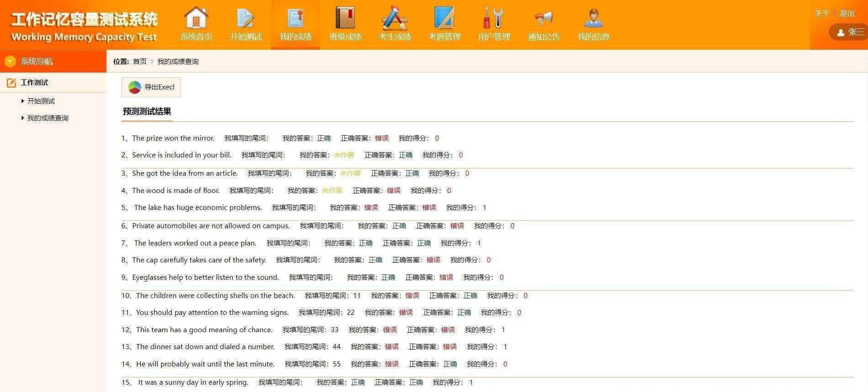
Task: Open the 张三 user profile button
Action: (850, 32)
